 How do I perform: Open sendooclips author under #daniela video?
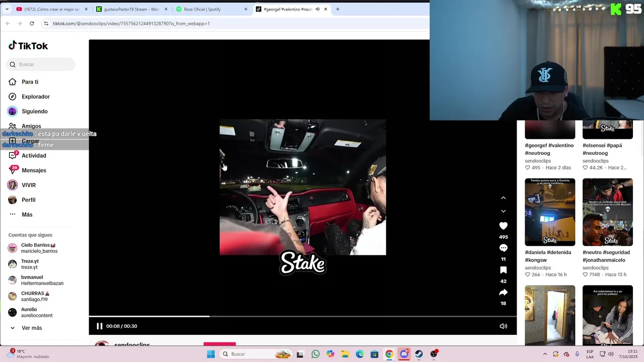538,268
